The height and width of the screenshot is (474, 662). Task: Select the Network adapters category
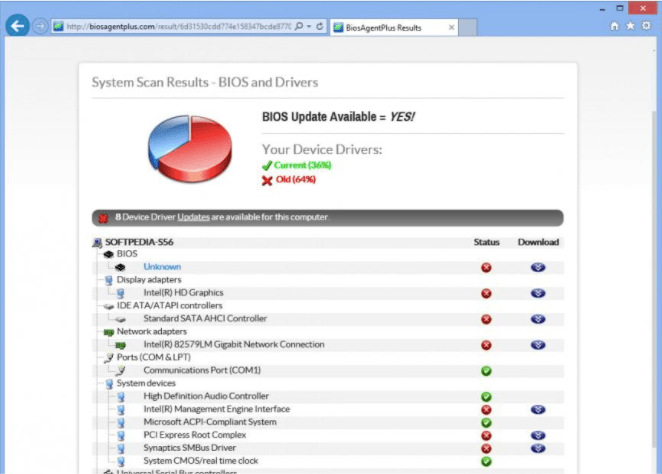pyautogui.click(x=152, y=331)
